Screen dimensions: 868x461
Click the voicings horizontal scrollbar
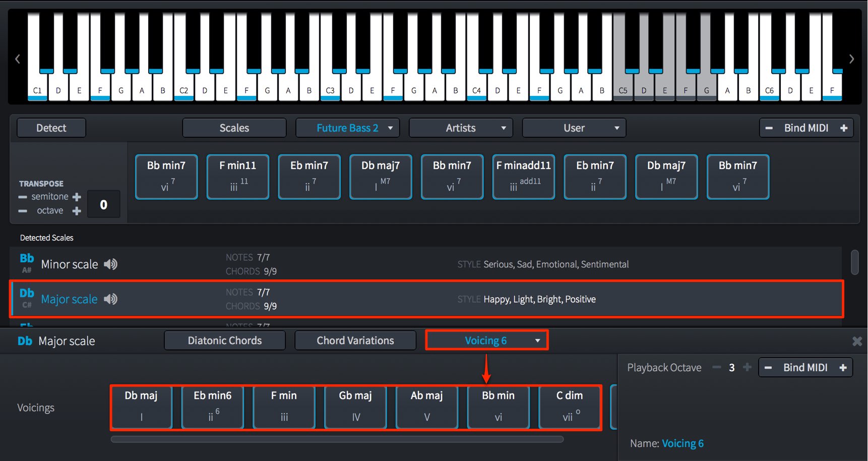coord(337,439)
